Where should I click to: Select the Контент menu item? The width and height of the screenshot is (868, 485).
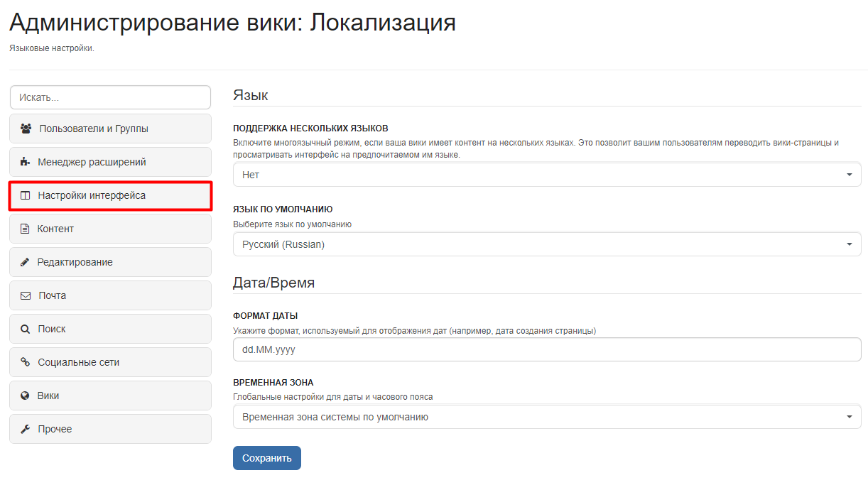[x=110, y=229]
